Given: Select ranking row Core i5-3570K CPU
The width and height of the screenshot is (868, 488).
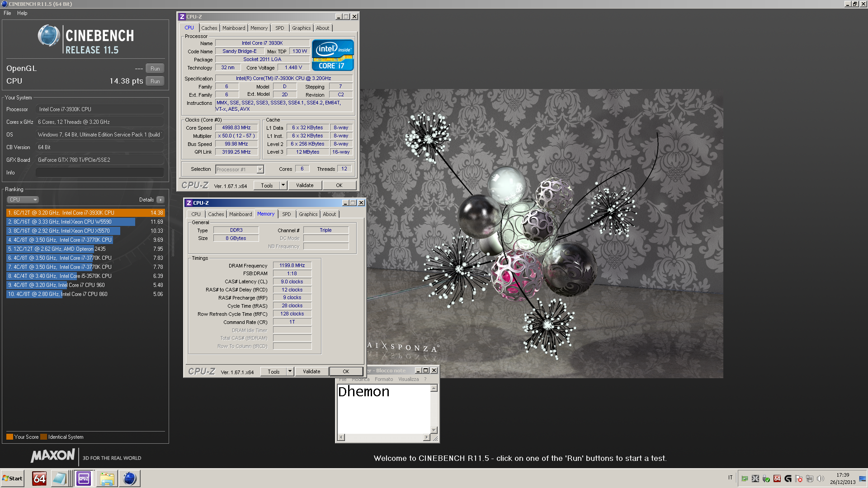Looking at the screenshot, I should (85, 276).
